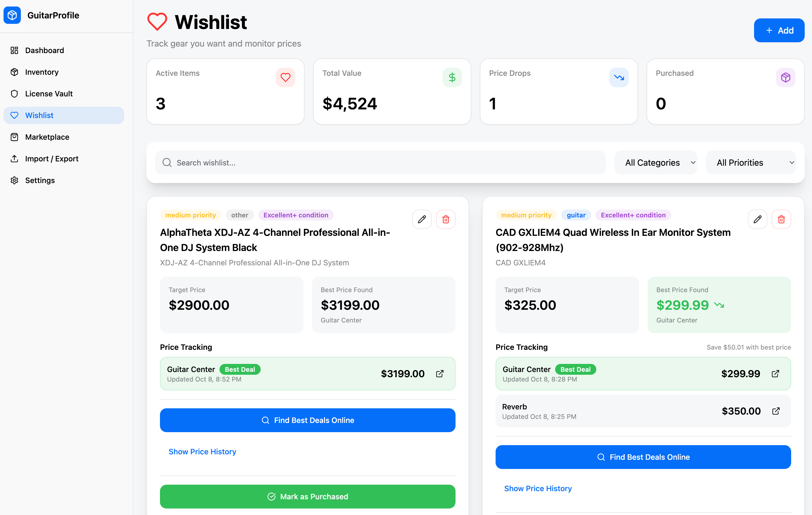
Task: Click the Add button to create a wishlist item
Action: [779, 30]
